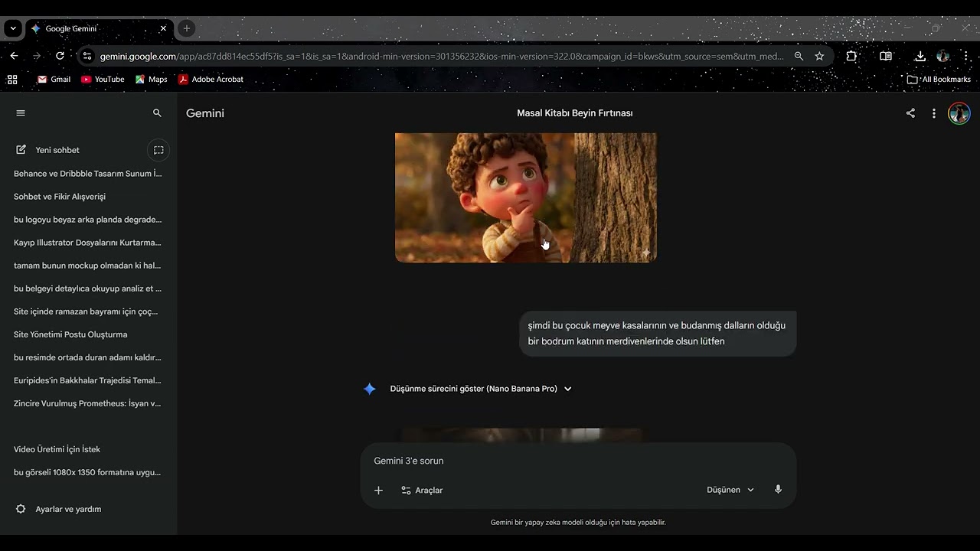
Task: Open YouTube bookmark
Action: coord(103,80)
